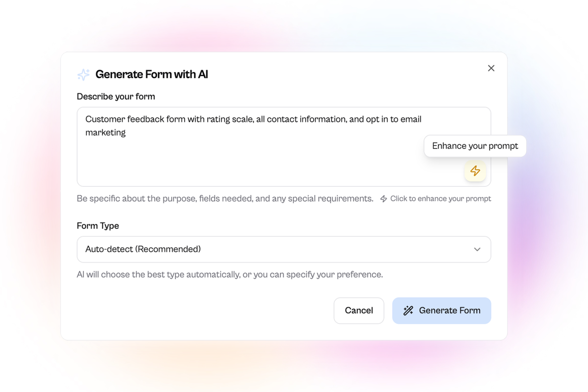588x392 pixels.
Task: Click the "AI will choose the best type" hint
Action: [x=230, y=274]
